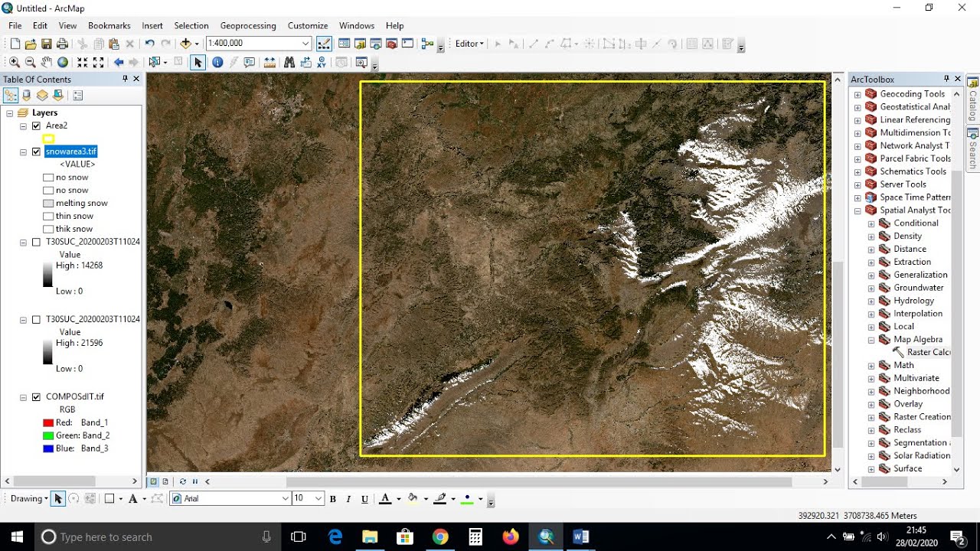980x551 pixels.
Task: Open the File menu
Action: pos(15,25)
